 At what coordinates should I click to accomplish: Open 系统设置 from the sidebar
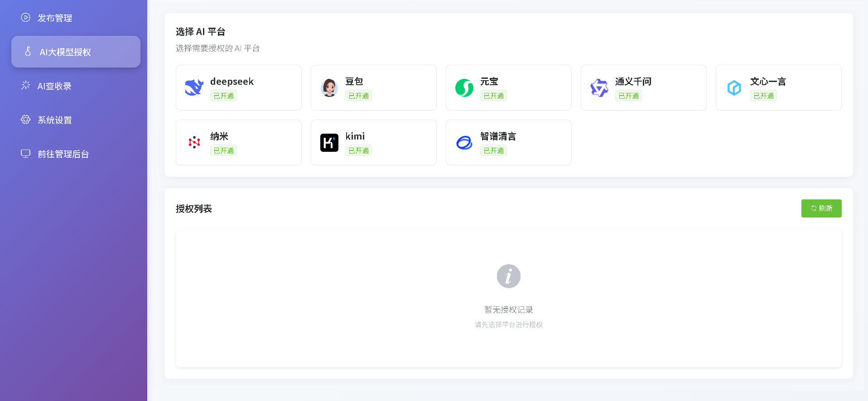[54, 120]
